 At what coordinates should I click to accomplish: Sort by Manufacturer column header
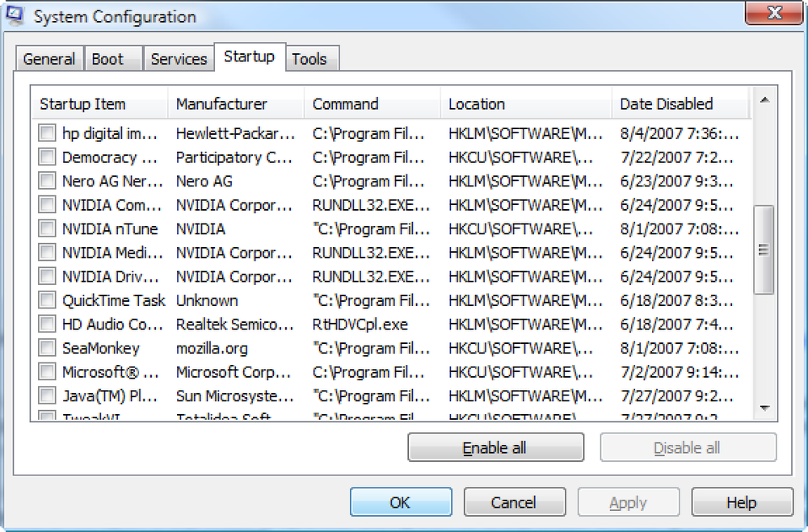[x=236, y=103]
